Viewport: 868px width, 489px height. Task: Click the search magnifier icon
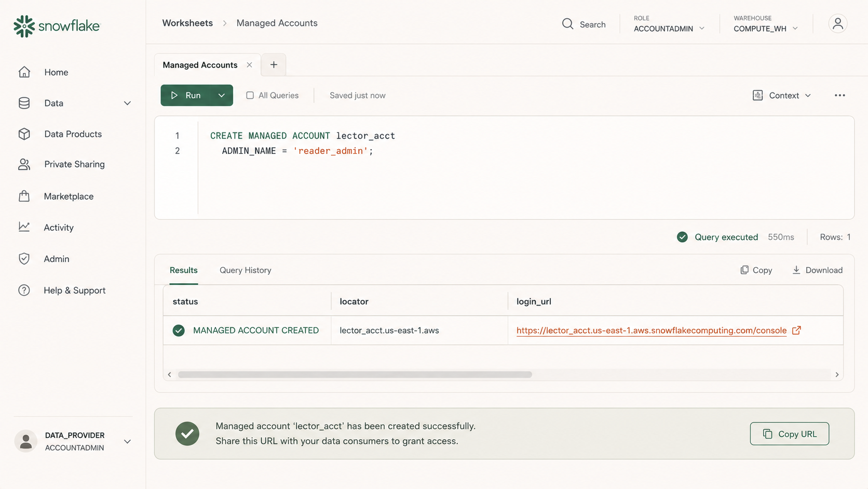pos(567,24)
